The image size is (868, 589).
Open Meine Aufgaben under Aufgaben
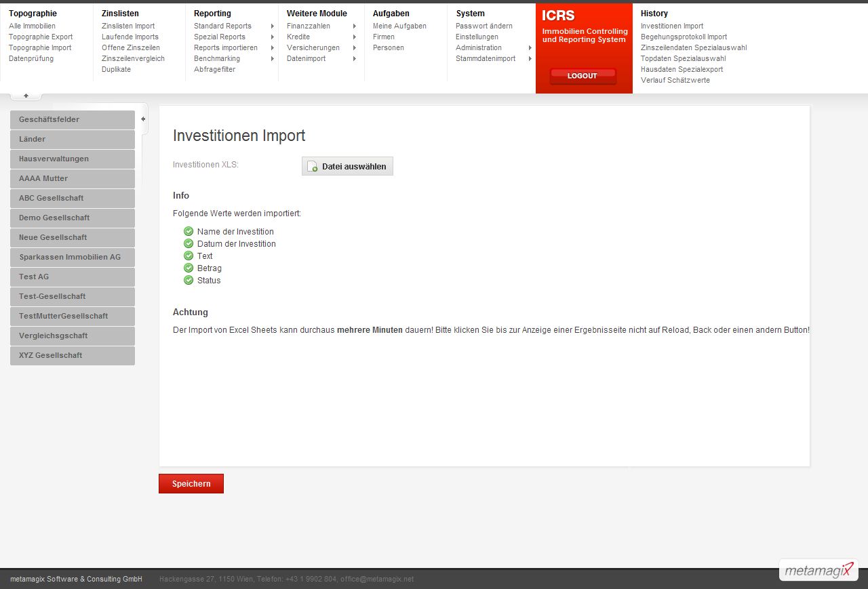(x=399, y=26)
